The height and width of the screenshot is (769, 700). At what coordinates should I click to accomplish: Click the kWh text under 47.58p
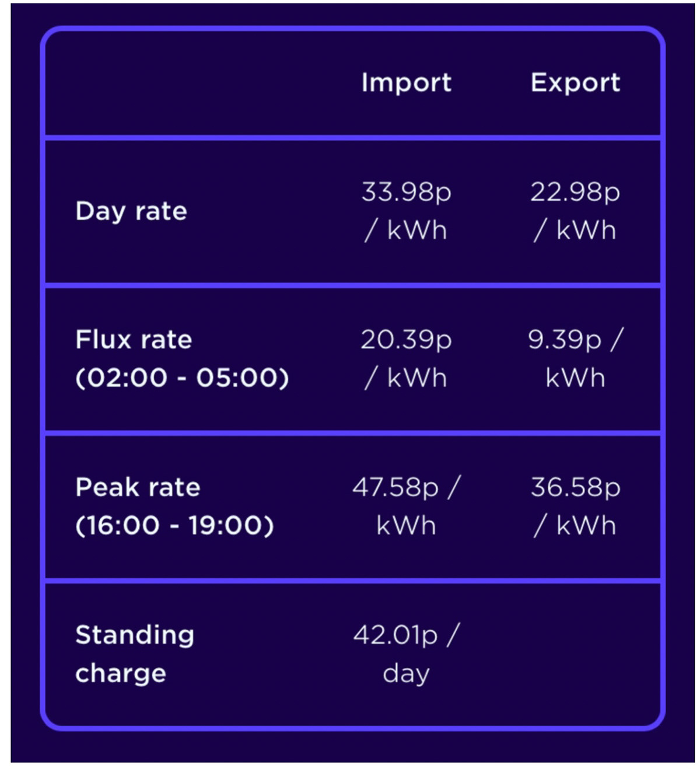pos(406,526)
